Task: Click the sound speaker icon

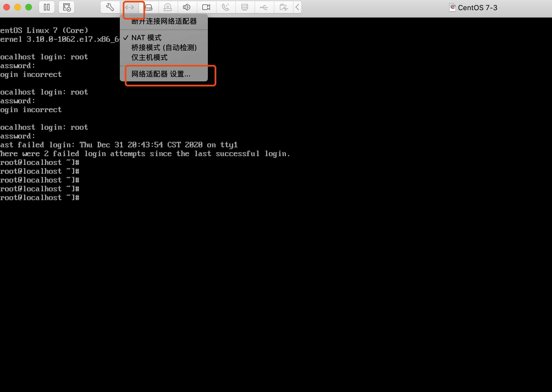Action: click(187, 7)
